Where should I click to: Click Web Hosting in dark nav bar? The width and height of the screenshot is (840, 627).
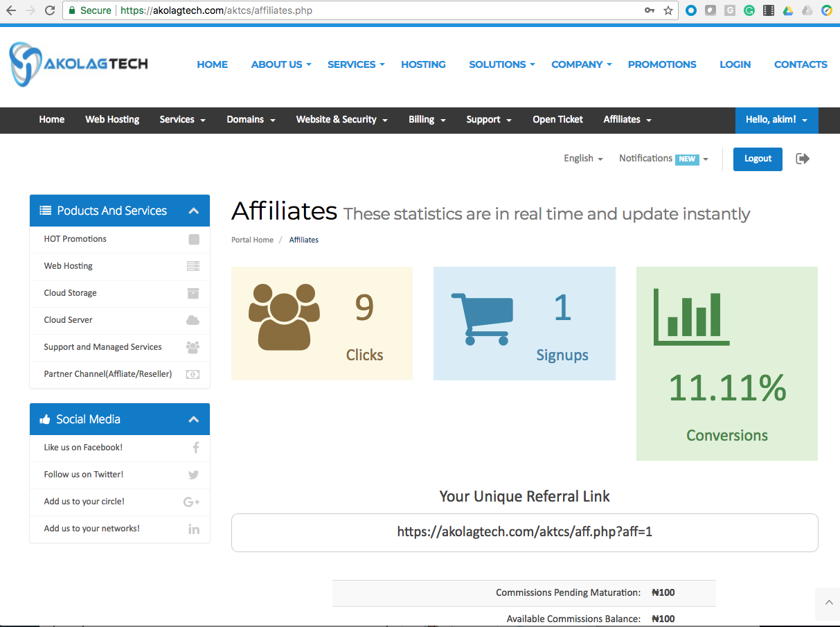tap(112, 119)
